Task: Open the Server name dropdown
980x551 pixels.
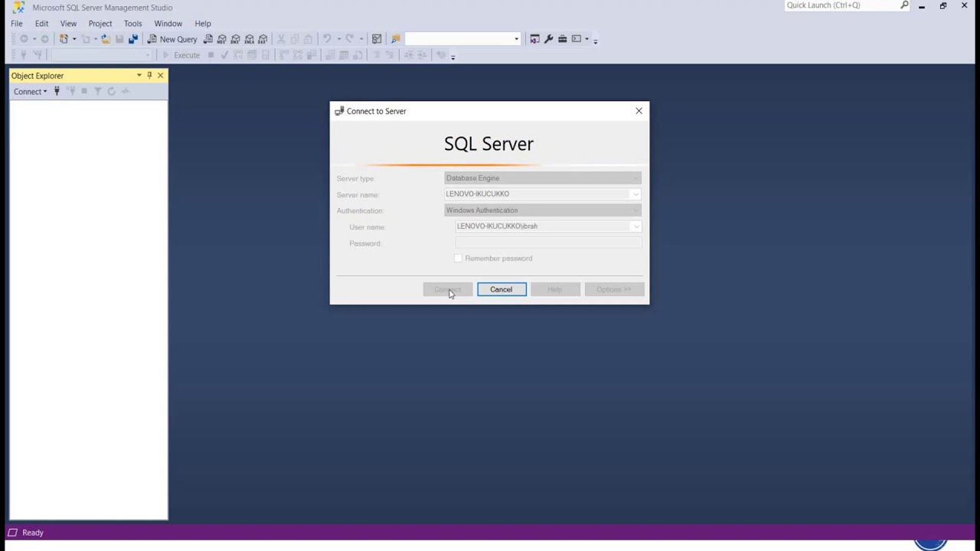Action: [635, 194]
